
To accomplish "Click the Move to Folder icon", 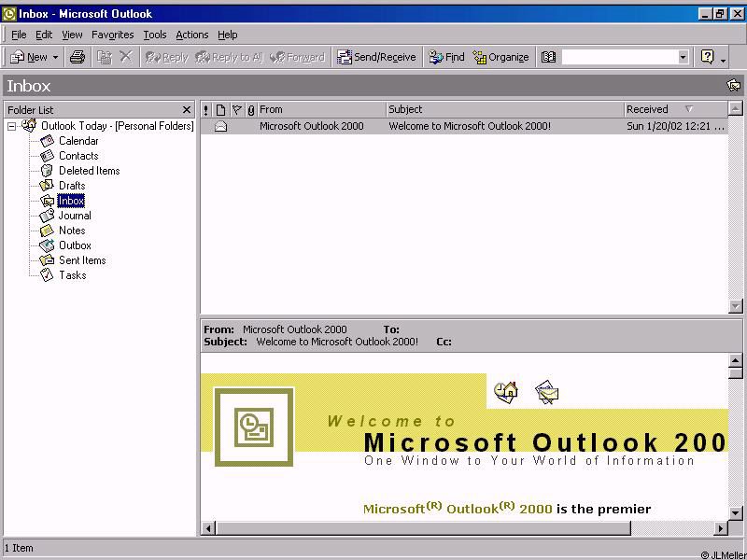I will [x=105, y=57].
